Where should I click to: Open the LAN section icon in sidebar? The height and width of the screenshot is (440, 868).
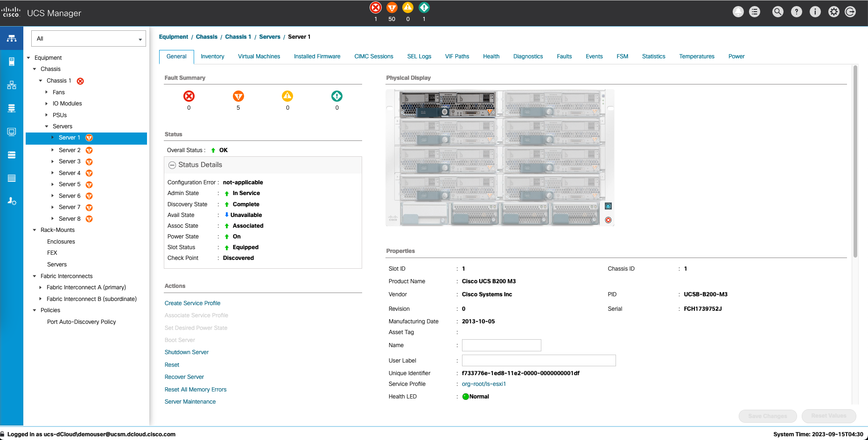coord(12,85)
